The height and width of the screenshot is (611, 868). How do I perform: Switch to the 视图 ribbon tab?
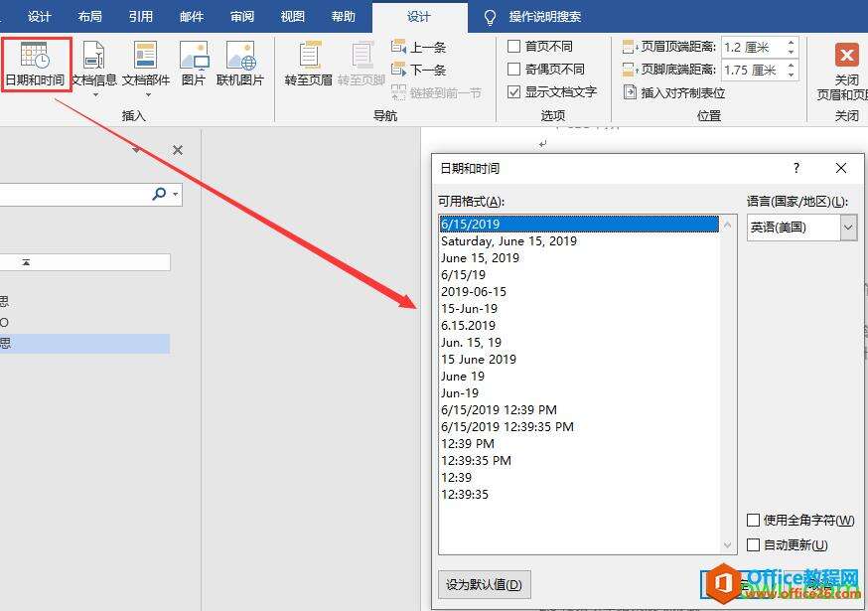coord(292,17)
